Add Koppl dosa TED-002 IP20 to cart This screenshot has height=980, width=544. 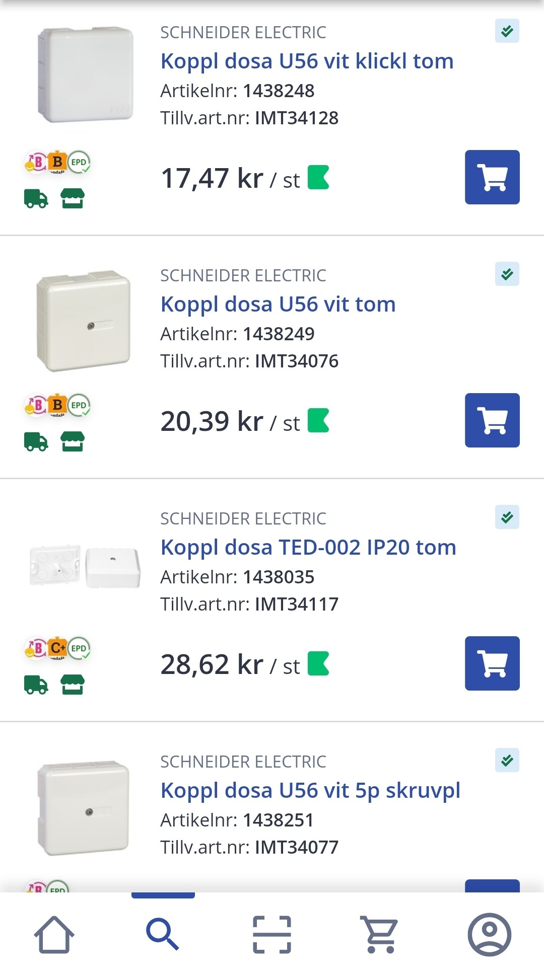click(x=492, y=663)
